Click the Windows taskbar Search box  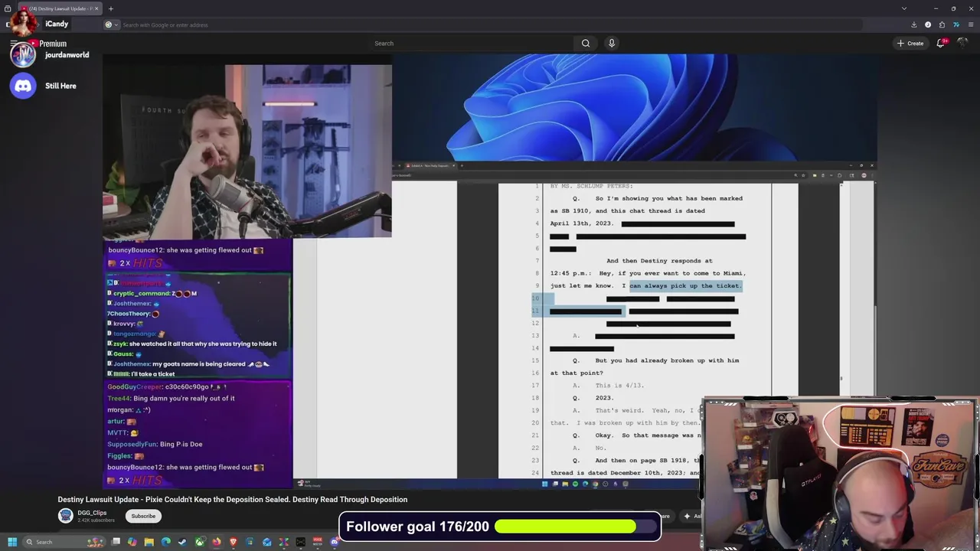[x=64, y=542]
